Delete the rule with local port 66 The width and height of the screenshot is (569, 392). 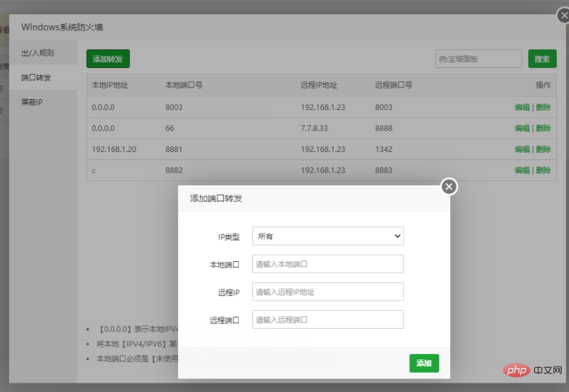543,129
